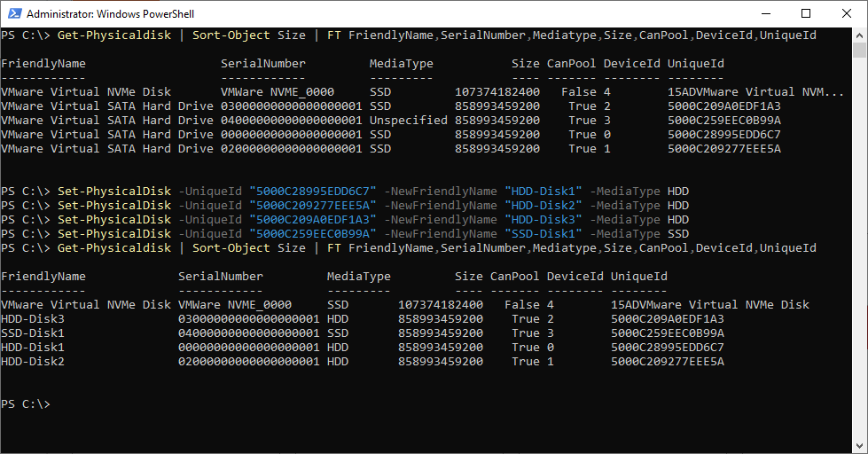Minimize the PowerShell window
The height and width of the screenshot is (454, 868).
click(766, 13)
